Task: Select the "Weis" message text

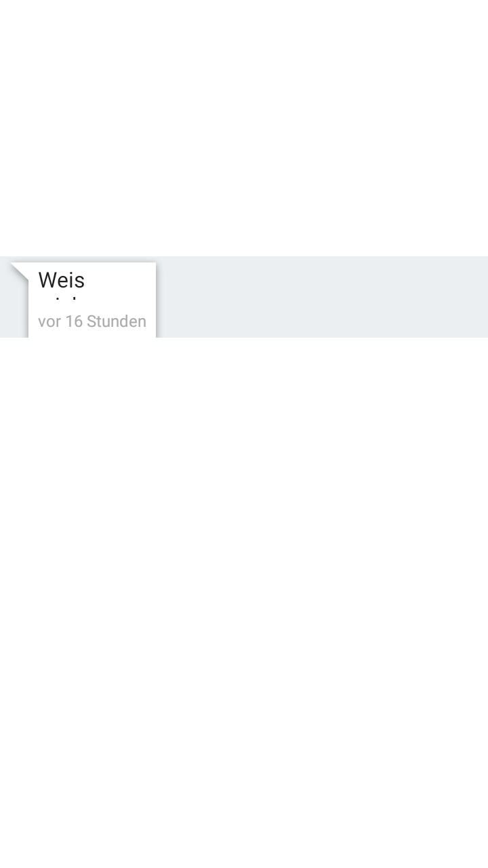Action: 62,280
